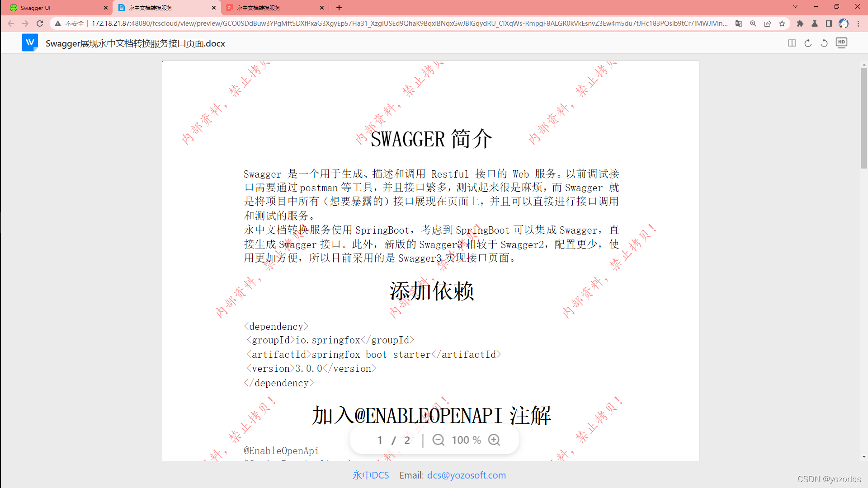Open the tab search dropdown arrow

click(795, 7)
